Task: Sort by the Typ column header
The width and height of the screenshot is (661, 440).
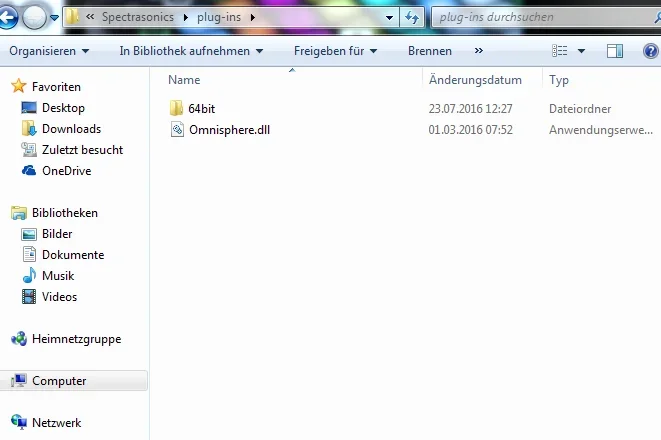Action: 559,80
